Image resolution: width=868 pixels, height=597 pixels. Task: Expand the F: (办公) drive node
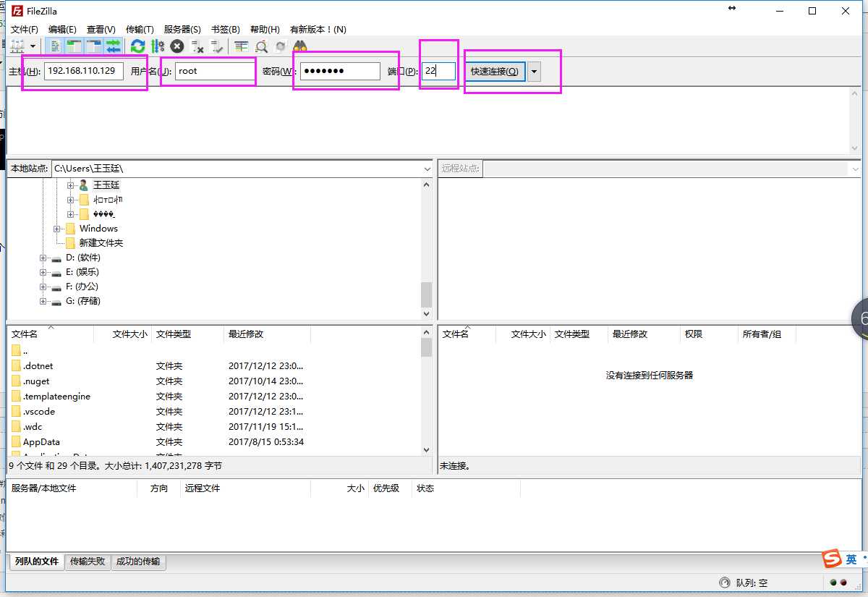(x=43, y=287)
